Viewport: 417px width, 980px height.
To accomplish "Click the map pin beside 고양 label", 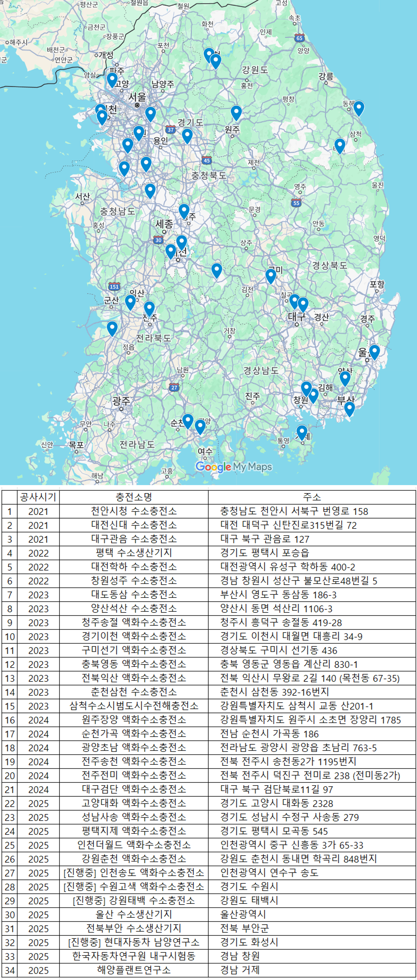I will [112, 80].
